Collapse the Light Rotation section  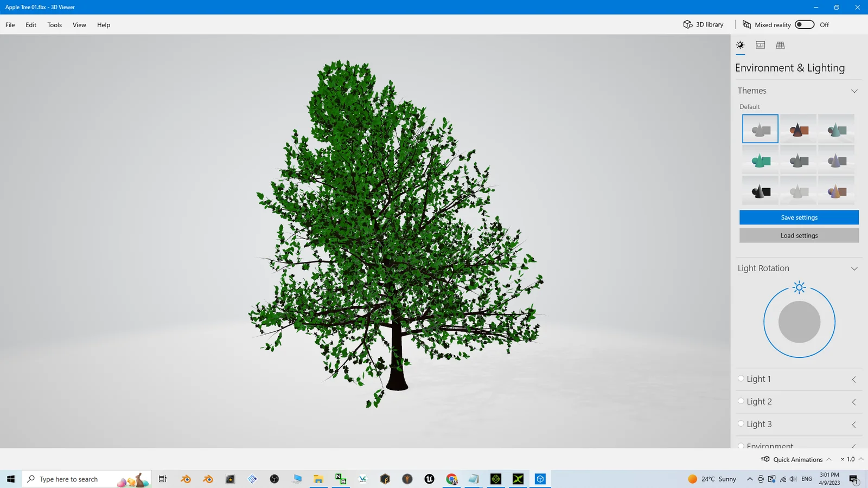(x=854, y=268)
